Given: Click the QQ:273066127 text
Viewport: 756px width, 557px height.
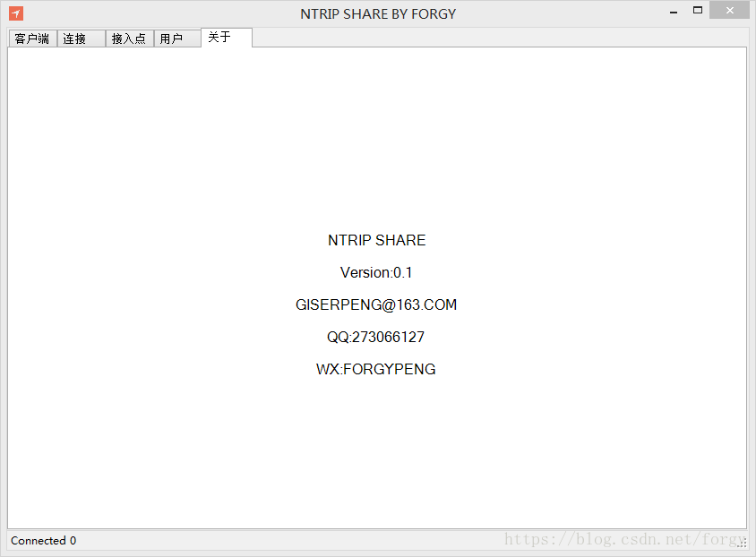Looking at the screenshot, I should coord(375,337).
